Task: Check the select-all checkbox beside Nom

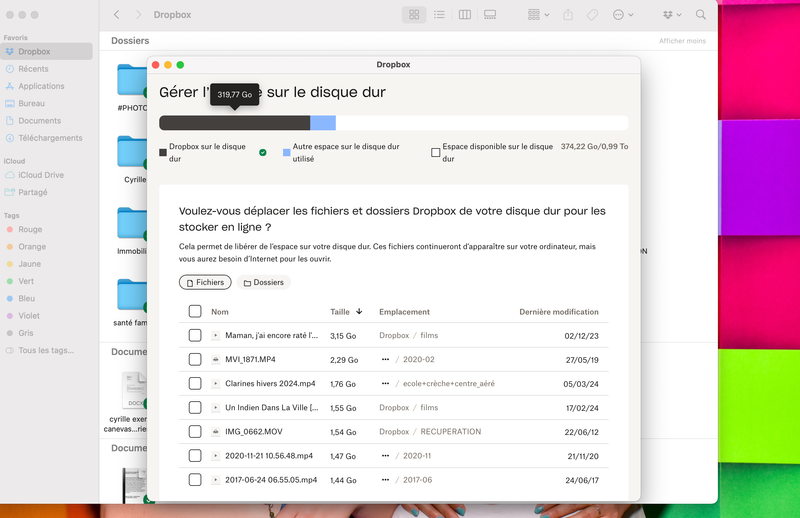Action: tap(195, 312)
